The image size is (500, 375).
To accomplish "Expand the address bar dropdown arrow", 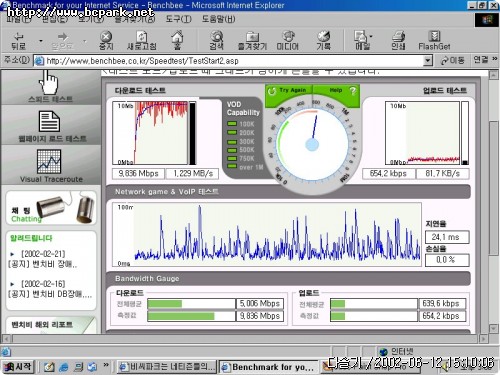I will (x=428, y=61).
